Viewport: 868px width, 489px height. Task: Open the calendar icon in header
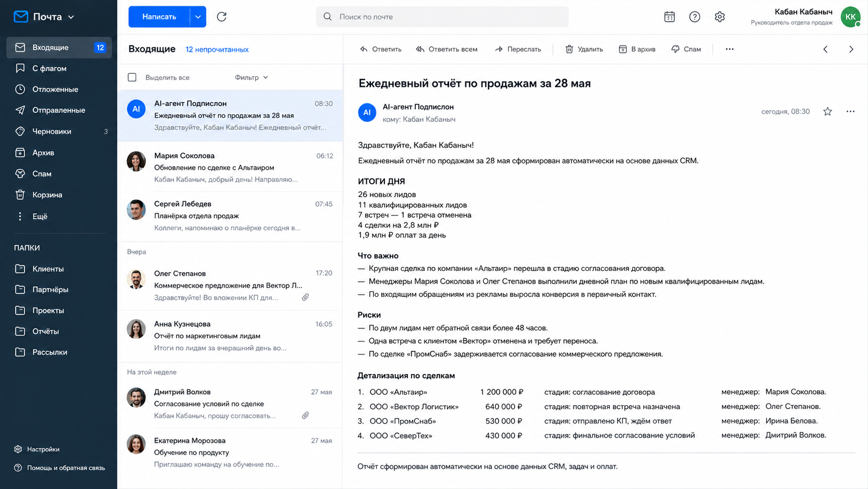point(670,17)
